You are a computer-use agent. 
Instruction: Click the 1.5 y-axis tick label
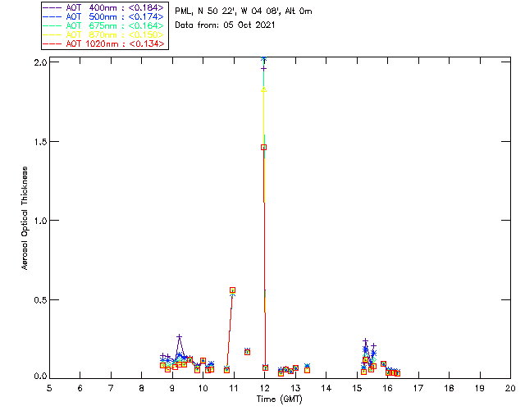(40, 142)
